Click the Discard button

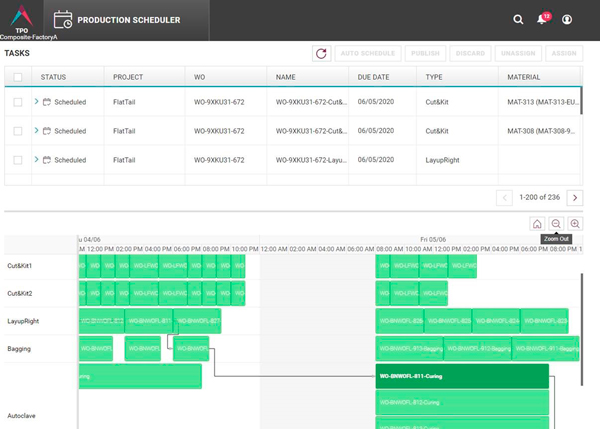[x=470, y=54]
